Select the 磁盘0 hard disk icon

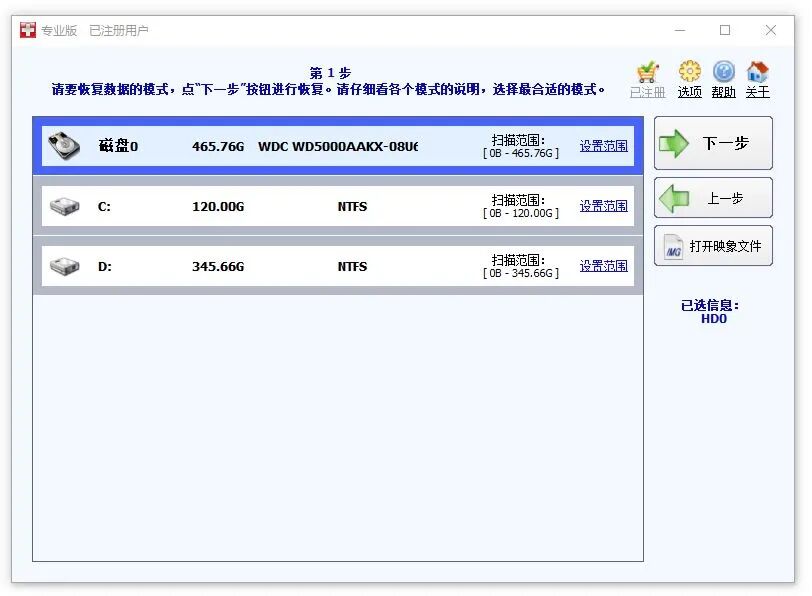pyautogui.click(x=64, y=146)
